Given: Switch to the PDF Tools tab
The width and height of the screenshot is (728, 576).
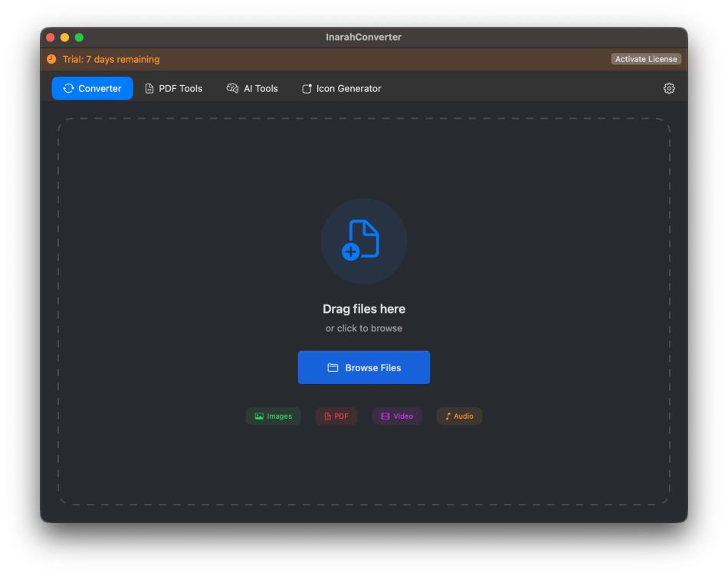Looking at the screenshot, I should (174, 88).
